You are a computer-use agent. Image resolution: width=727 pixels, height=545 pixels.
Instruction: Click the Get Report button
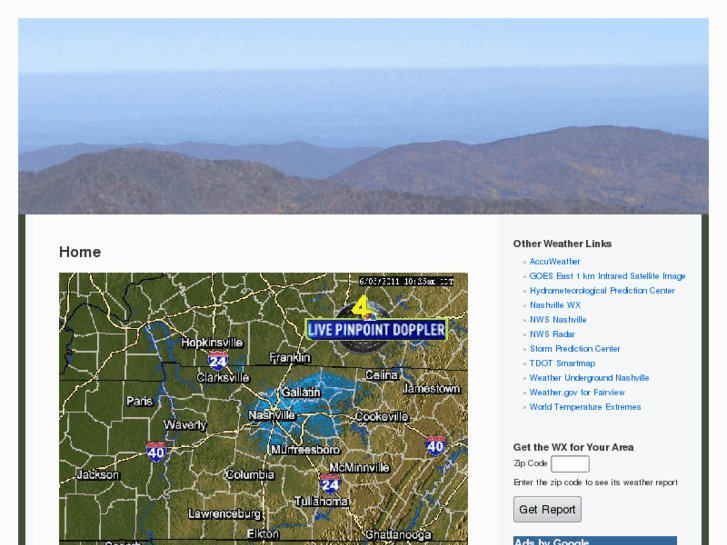point(547,509)
